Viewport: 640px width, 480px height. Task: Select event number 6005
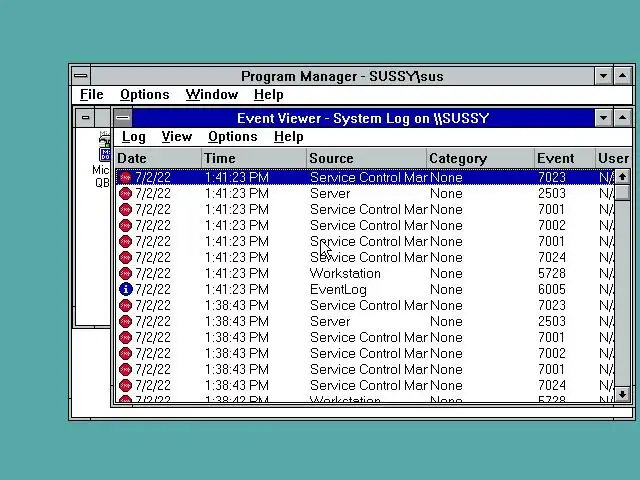(551, 289)
